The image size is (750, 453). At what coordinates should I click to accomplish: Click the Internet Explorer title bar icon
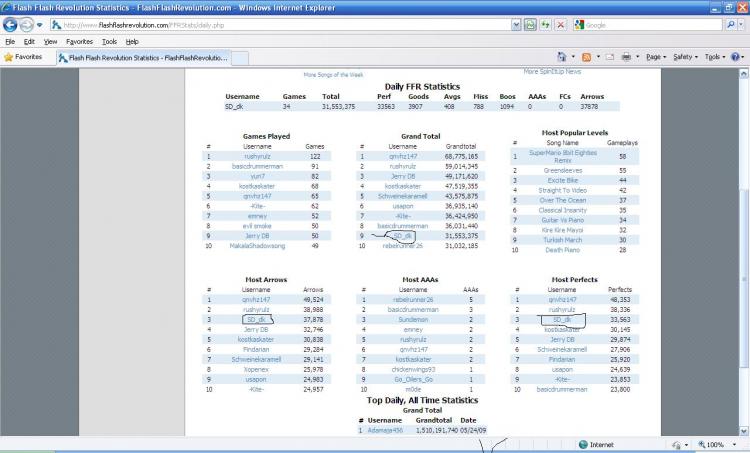click(x=6, y=7)
